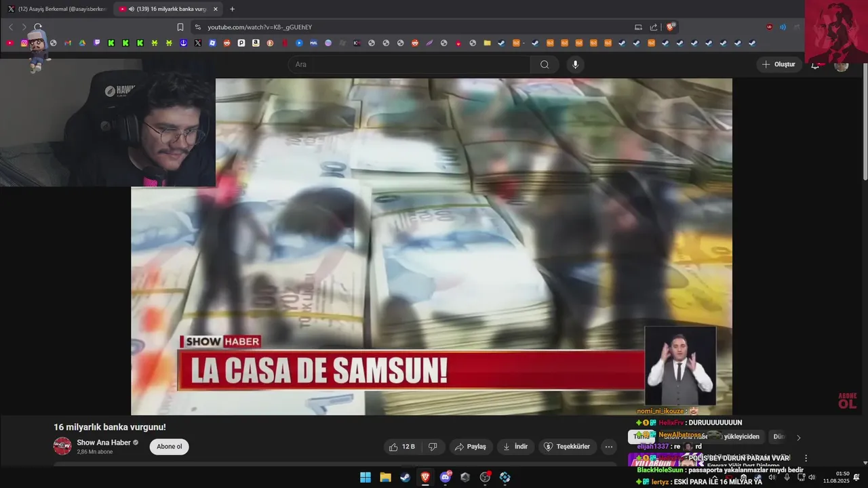Click the YouTube search field
868x488 pixels.
click(410, 64)
